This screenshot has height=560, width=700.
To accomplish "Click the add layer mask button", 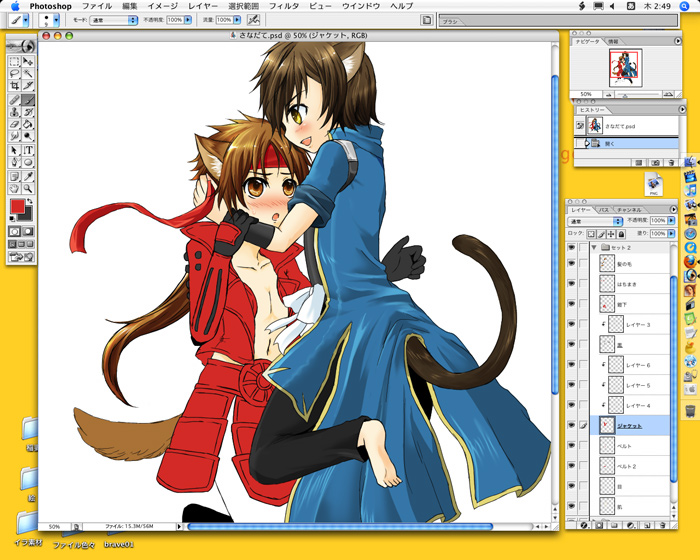I will (599, 526).
